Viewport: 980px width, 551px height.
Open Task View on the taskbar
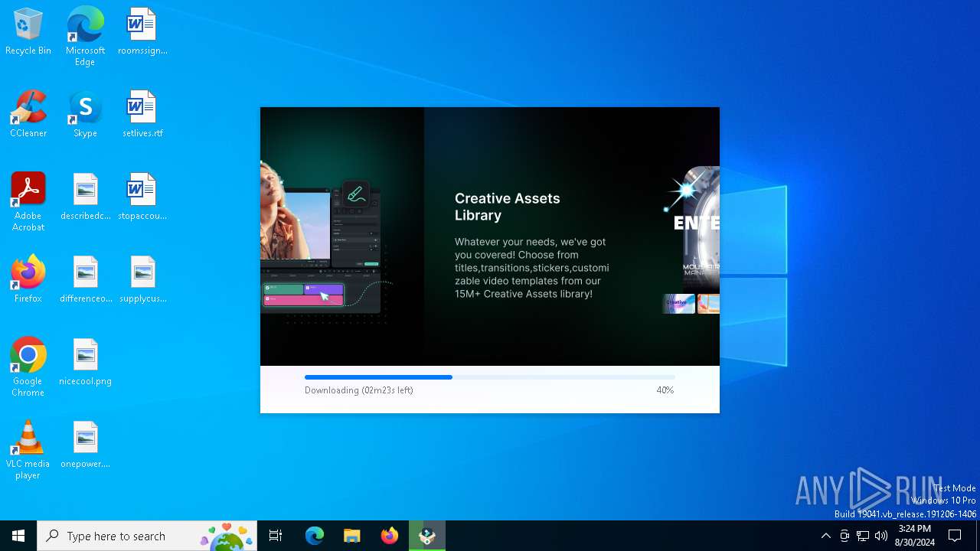276,536
